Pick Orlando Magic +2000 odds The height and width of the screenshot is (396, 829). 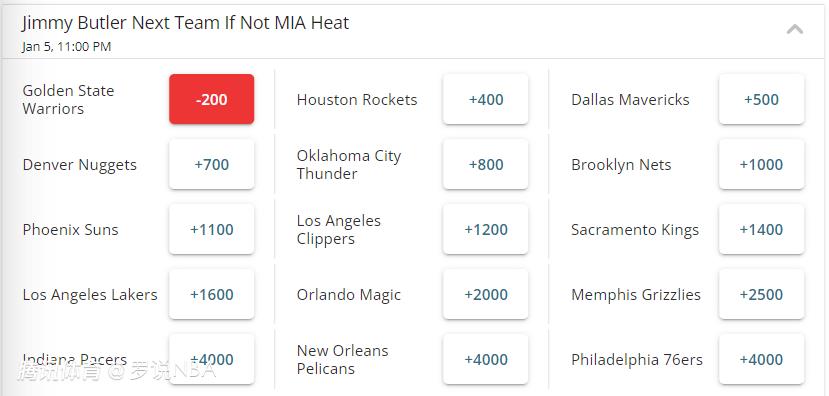point(485,294)
